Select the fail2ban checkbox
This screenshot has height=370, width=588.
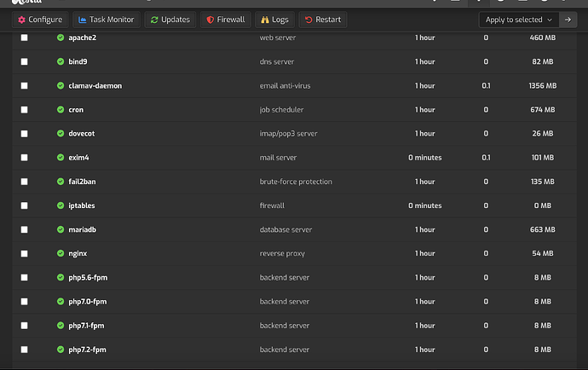click(x=25, y=182)
